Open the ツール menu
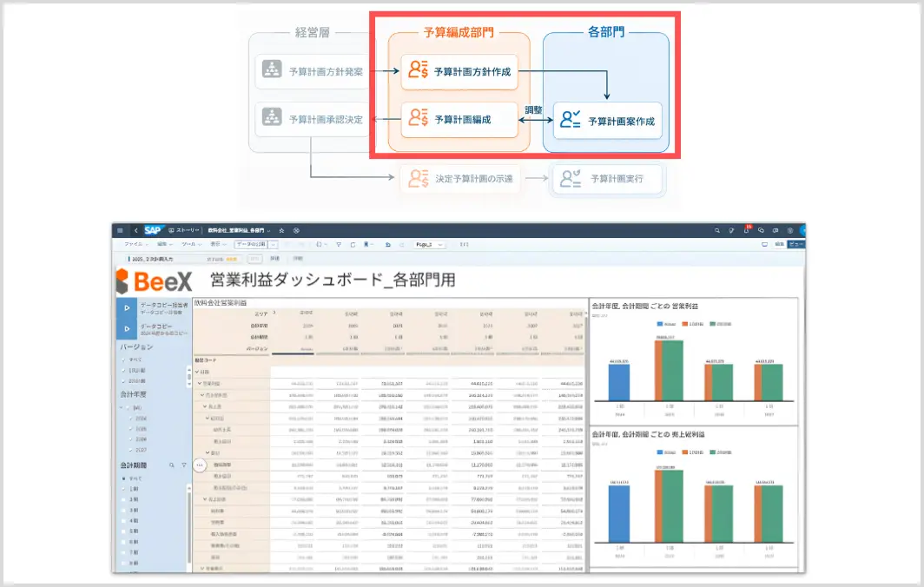 tap(191, 244)
